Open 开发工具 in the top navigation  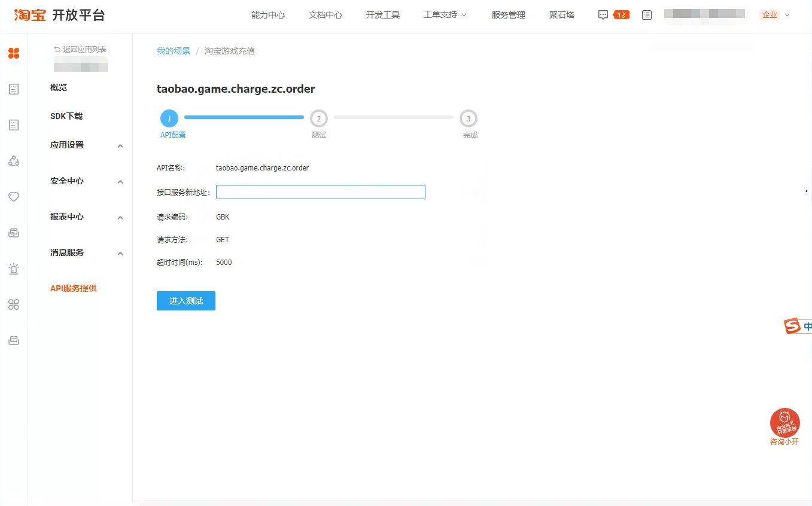click(383, 15)
